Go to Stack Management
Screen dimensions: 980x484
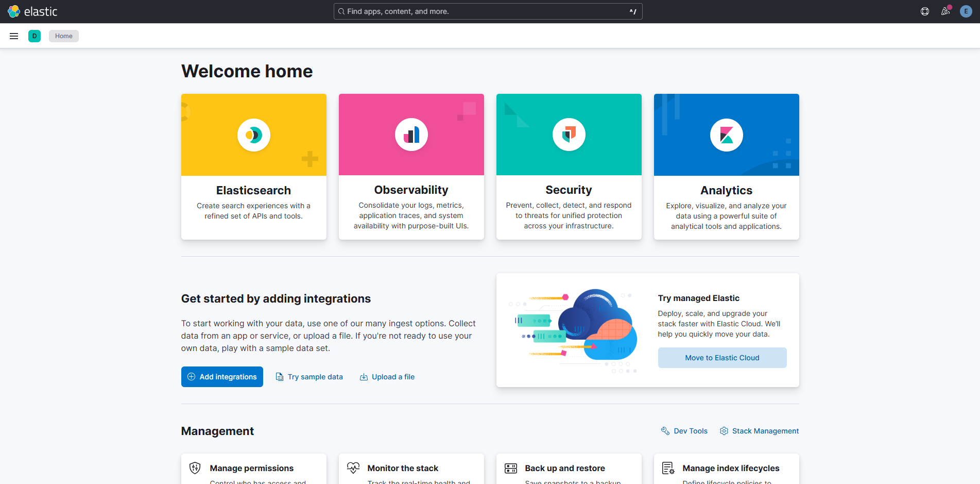pyautogui.click(x=759, y=431)
